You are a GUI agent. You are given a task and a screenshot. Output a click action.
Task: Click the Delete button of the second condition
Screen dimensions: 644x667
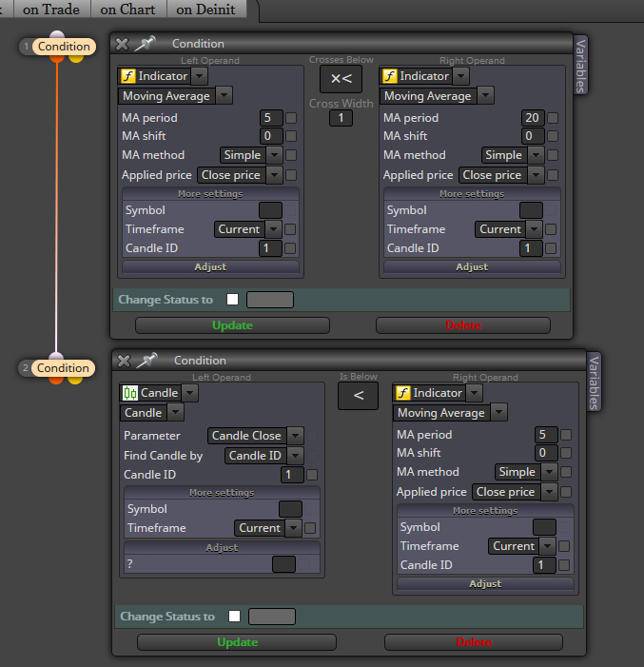pos(474,642)
